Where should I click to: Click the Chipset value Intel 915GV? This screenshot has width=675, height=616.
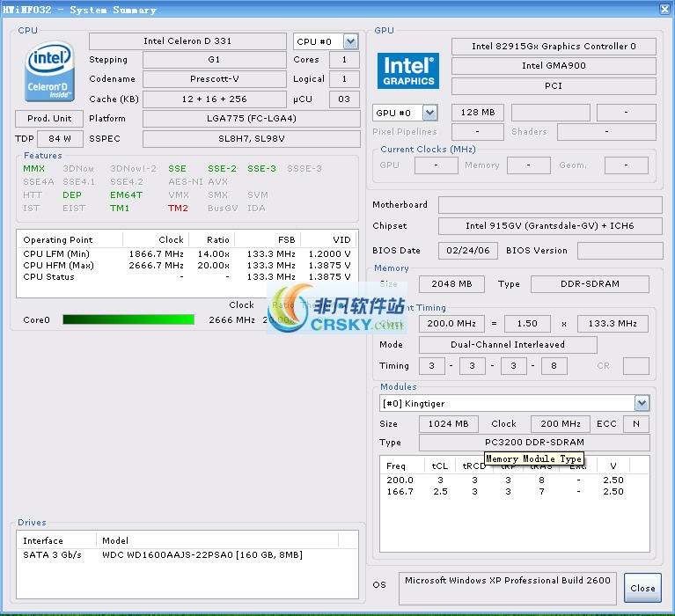[550, 226]
